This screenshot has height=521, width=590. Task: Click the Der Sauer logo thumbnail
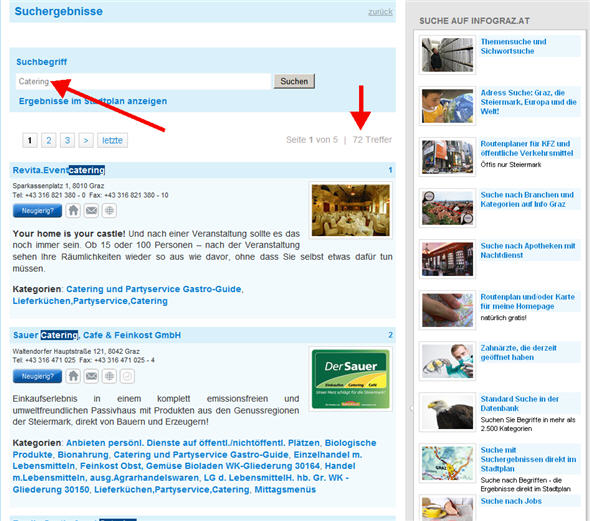[x=351, y=379]
